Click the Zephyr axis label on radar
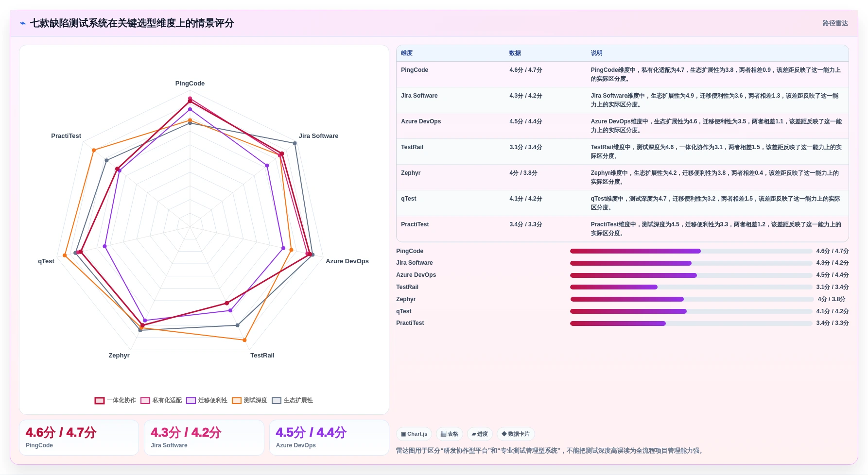868x475 pixels. (x=119, y=356)
